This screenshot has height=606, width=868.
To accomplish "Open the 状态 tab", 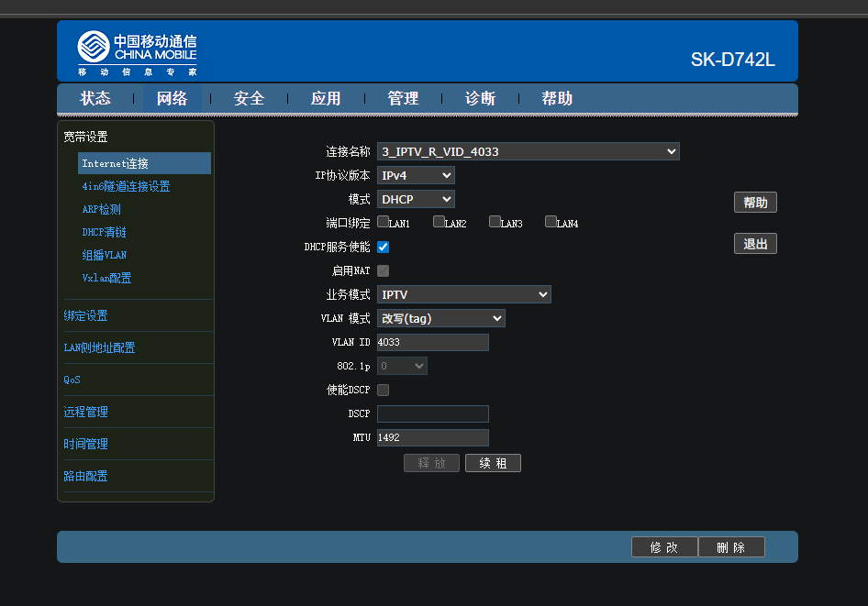I will (95, 98).
